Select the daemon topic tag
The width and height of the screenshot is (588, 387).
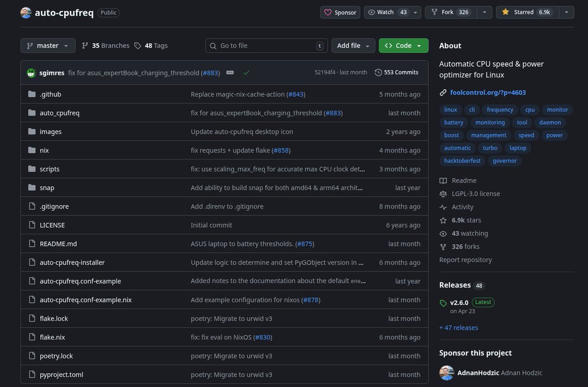550,123
